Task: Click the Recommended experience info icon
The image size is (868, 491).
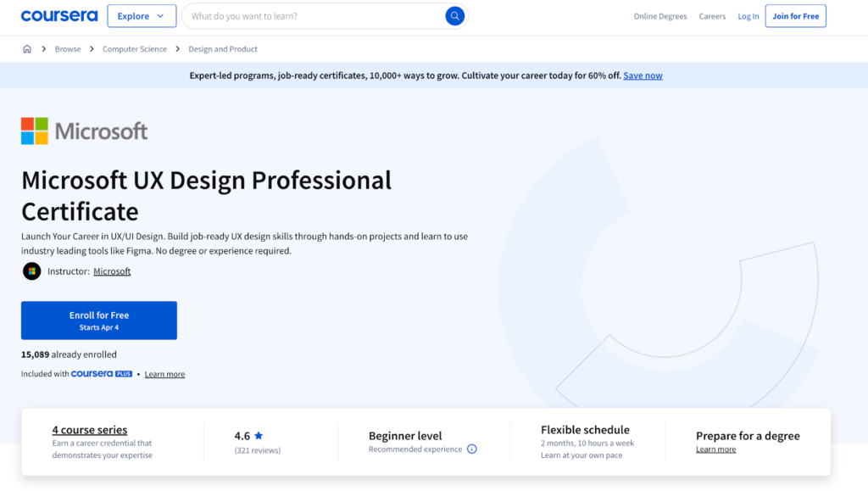Action: (471, 449)
